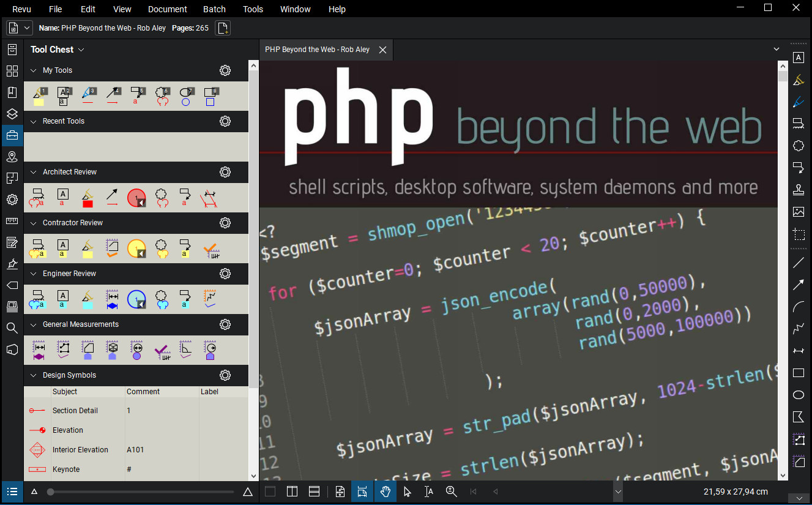Open the Search panel magnifier icon

click(12, 328)
